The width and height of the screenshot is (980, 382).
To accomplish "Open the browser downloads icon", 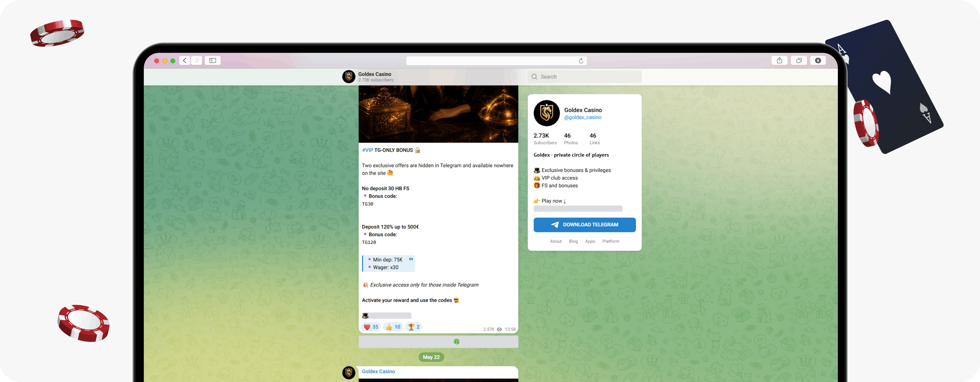I will pos(818,60).
